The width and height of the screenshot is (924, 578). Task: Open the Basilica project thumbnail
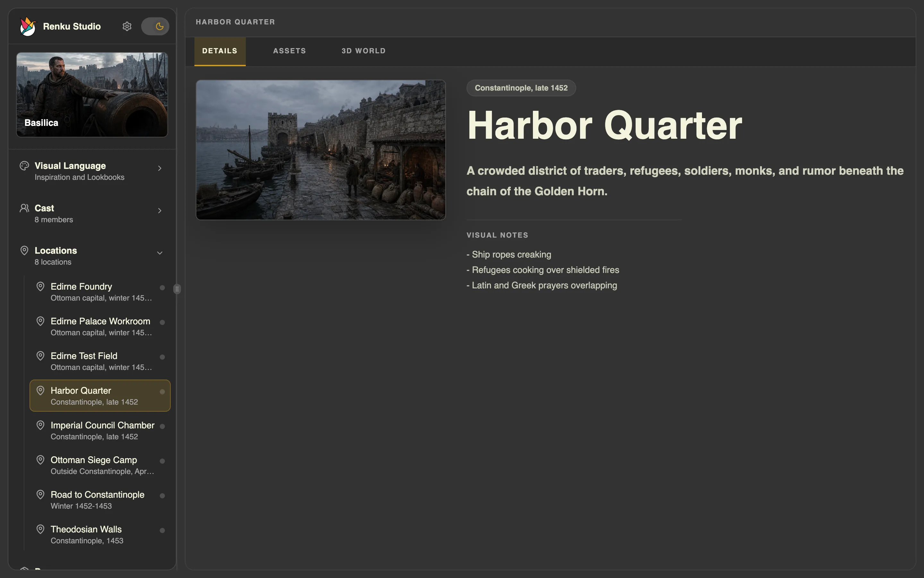(92, 95)
